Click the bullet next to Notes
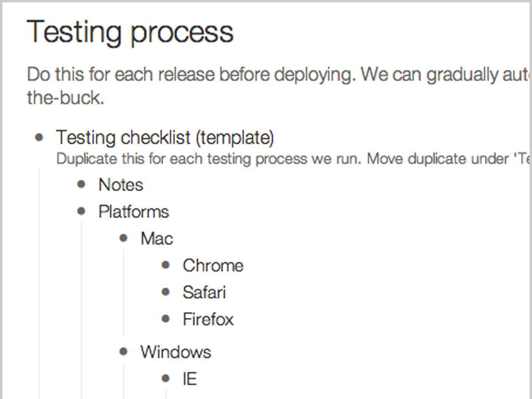Viewport: 532px width, 399px height. pyautogui.click(x=81, y=184)
